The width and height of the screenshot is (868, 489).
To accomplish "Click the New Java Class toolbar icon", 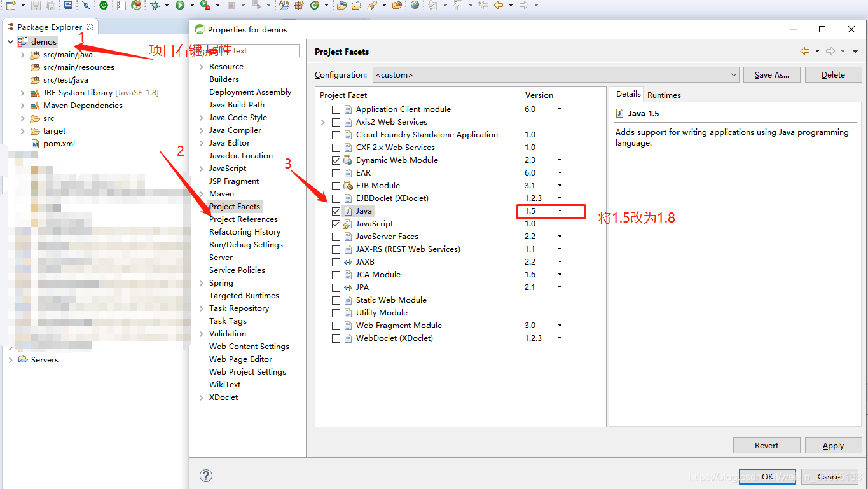I will tap(315, 5).
